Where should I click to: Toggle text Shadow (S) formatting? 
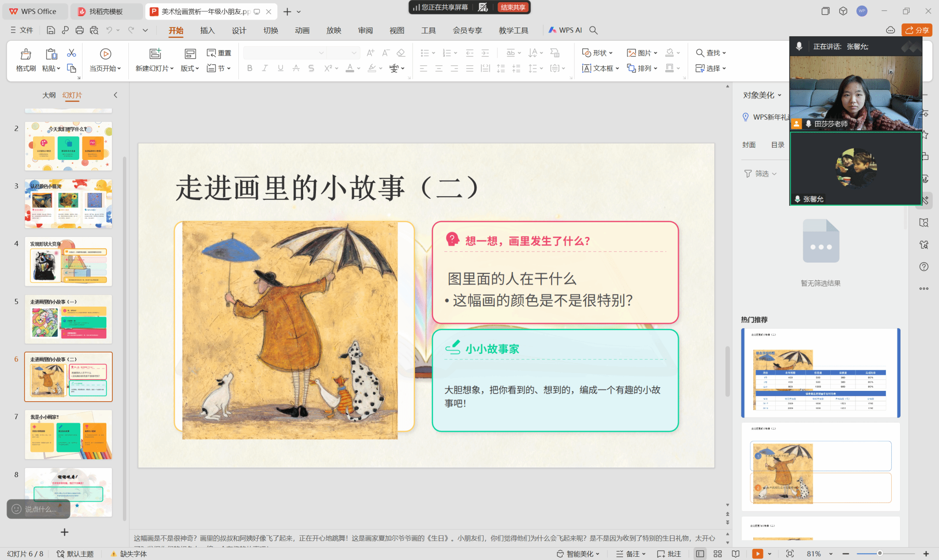(311, 68)
